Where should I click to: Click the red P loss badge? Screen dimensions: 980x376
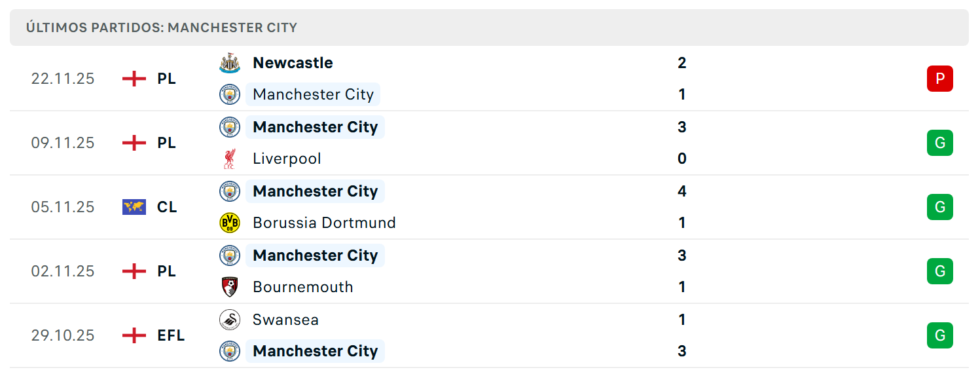pos(939,79)
